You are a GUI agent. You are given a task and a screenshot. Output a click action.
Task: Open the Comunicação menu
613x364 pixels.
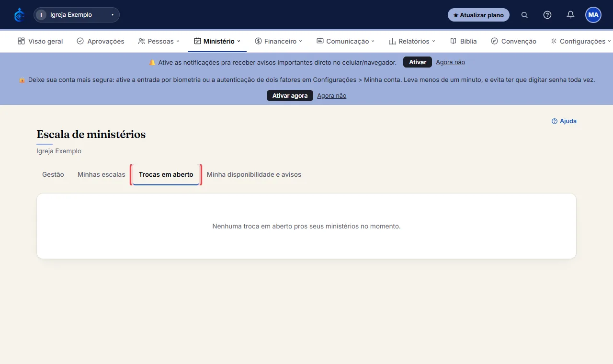tap(345, 41)
